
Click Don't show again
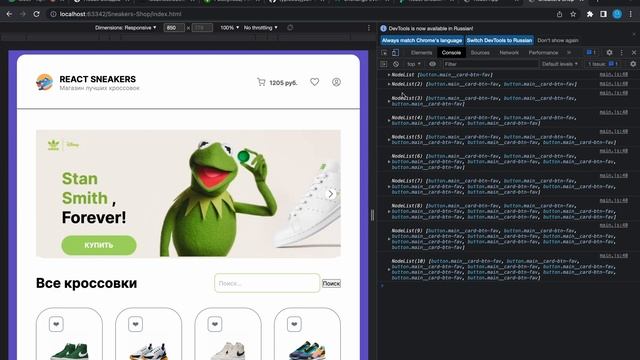tap(558, 40)
